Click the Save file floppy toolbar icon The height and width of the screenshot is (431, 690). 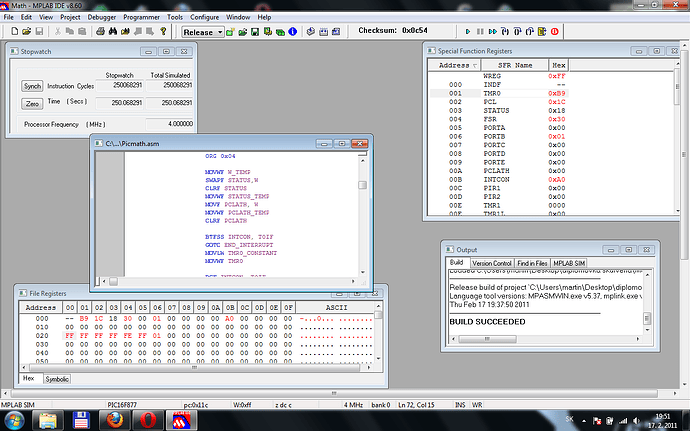pos(39,31)
